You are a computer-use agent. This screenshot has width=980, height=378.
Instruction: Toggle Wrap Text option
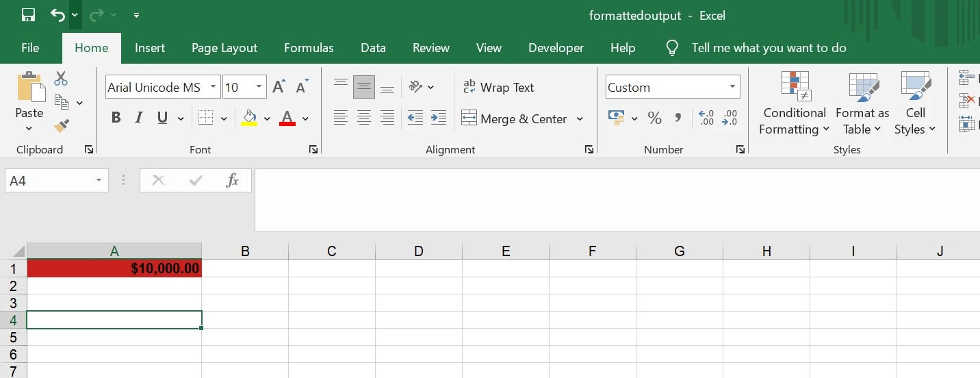coord(498,88)
